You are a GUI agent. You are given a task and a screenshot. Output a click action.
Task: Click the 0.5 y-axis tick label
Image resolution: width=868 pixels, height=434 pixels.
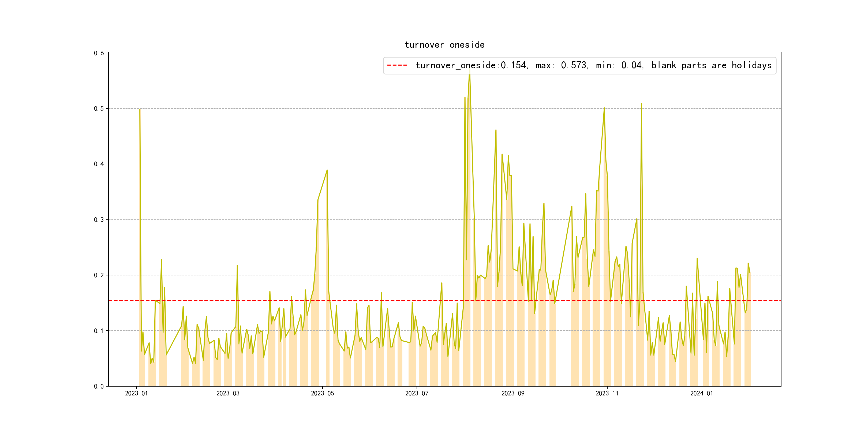click(99, 108)
